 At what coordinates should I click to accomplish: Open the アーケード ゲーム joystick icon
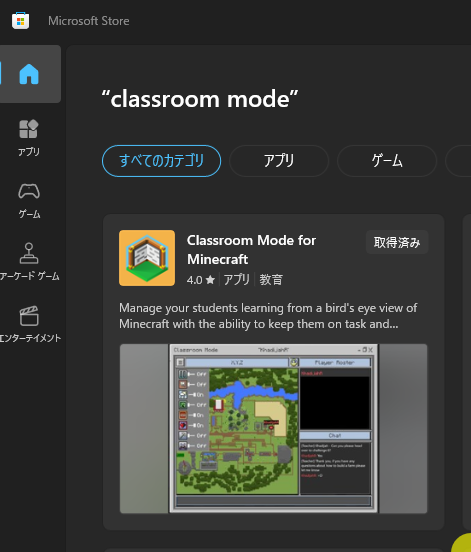point(29,253)
